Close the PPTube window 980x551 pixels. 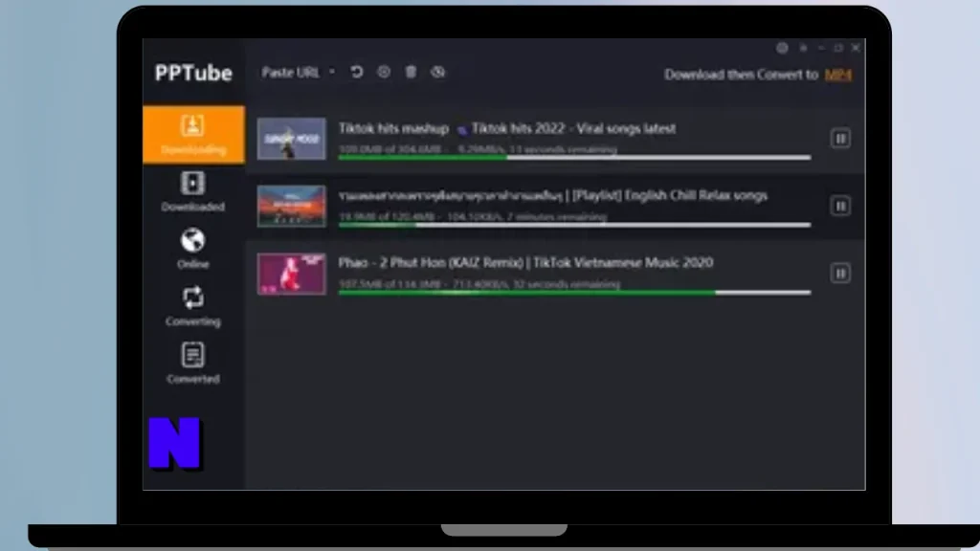[856, 48]
